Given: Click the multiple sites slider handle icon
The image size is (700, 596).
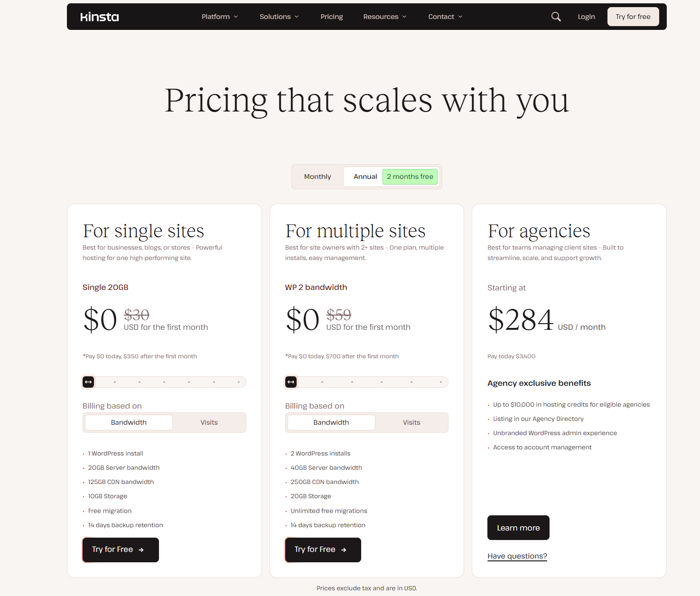Looking at the screenshot, I should (x=291, y=382).
